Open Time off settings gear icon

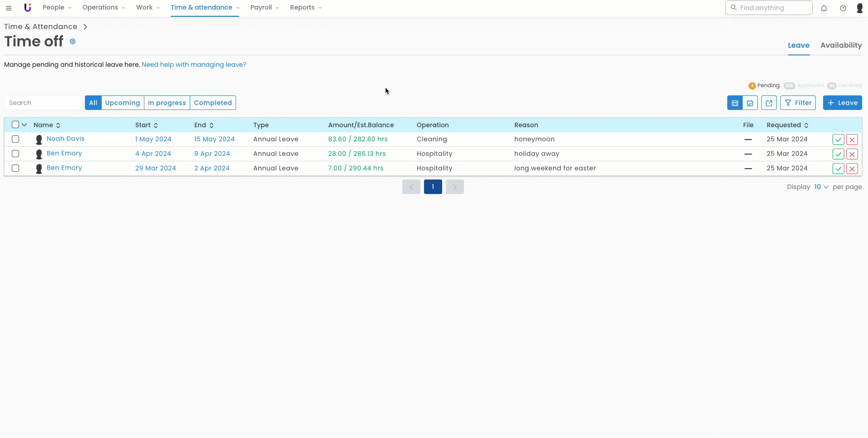tap(73, 41)
